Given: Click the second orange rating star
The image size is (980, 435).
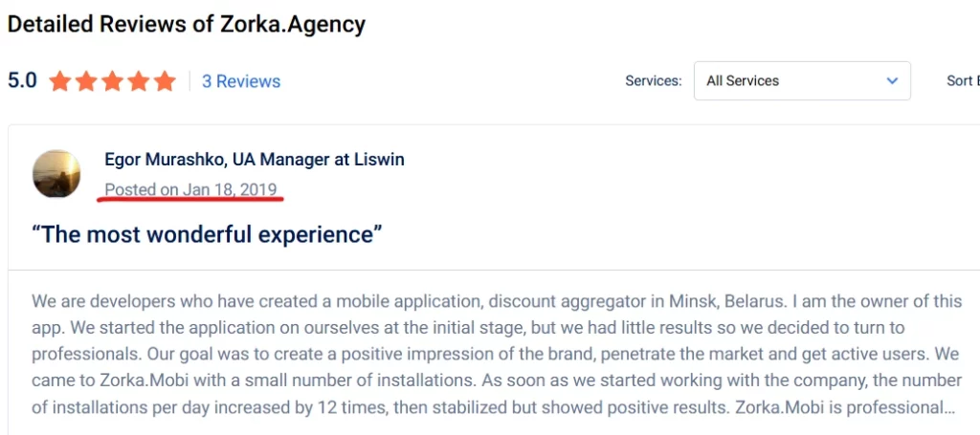Looking at the screenshot, I should pos(85,81).
